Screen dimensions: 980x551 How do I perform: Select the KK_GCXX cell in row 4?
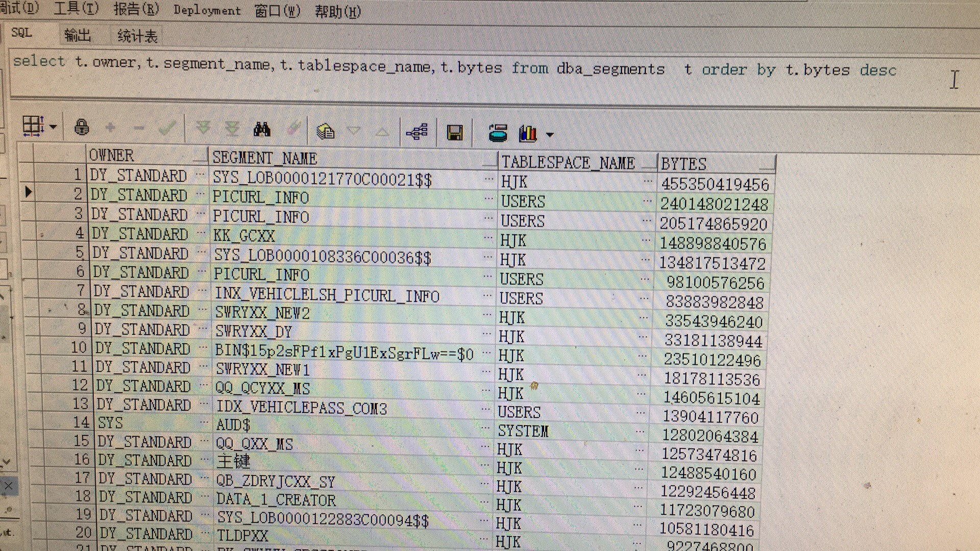244,236
